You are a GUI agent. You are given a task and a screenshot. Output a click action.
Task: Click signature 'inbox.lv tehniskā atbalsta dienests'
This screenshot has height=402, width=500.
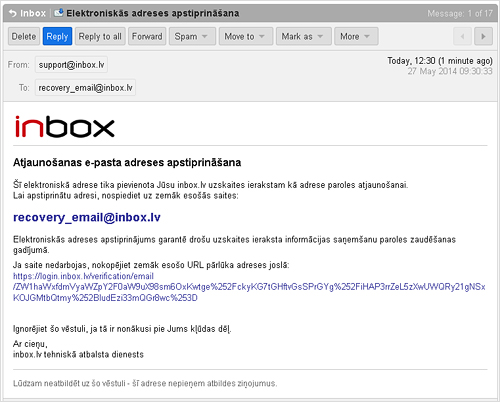[x=78, y=354]
